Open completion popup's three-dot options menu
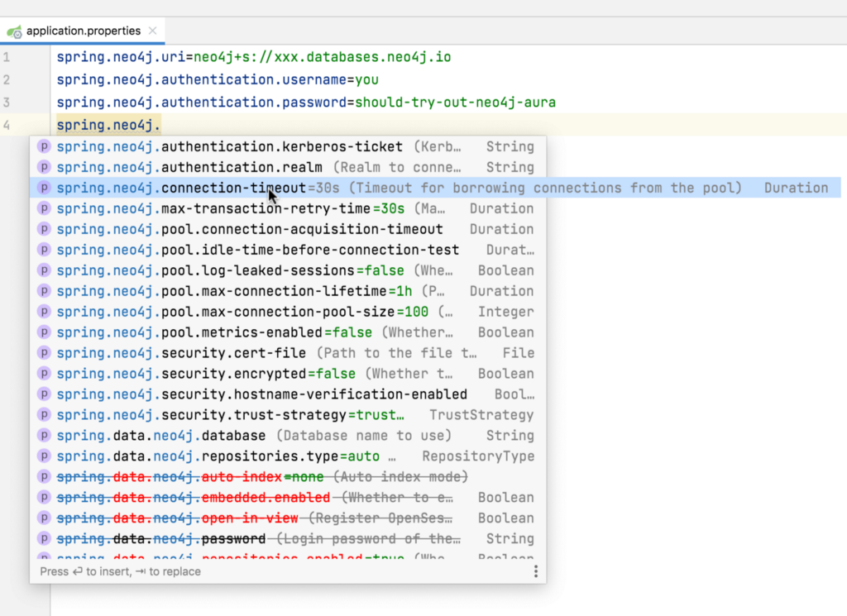 (x=535, y=571)
